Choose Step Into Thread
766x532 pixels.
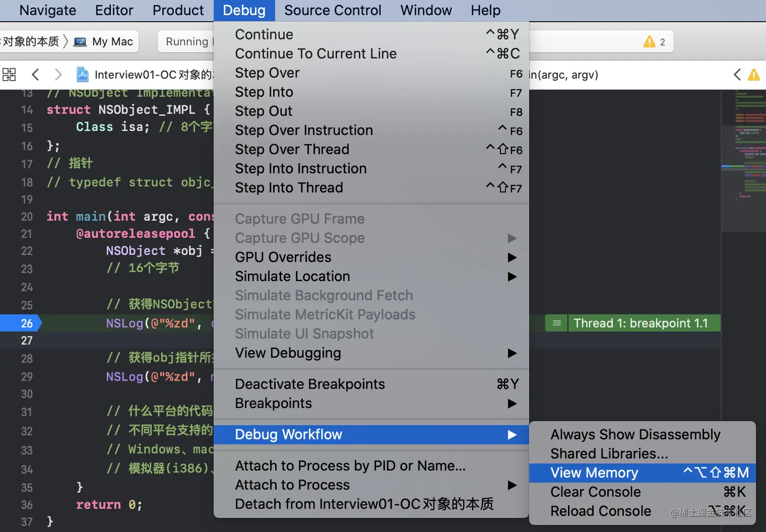coord(371,188)
